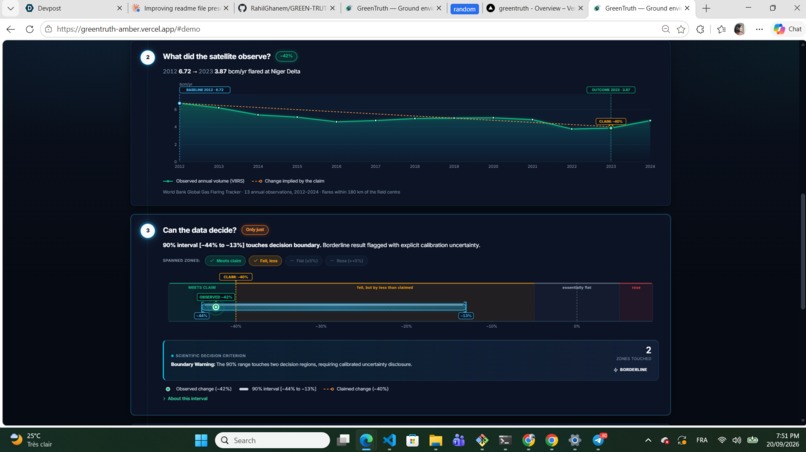Click the −44% lower bound label
This screenshot has height=452, width=806.
coord(202,316)
